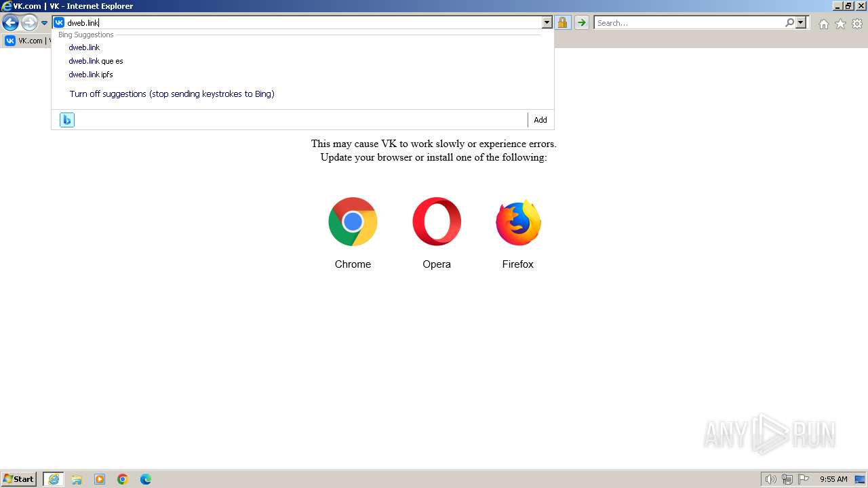
Task: Click the Opera text label
Action: click(437, 264)
